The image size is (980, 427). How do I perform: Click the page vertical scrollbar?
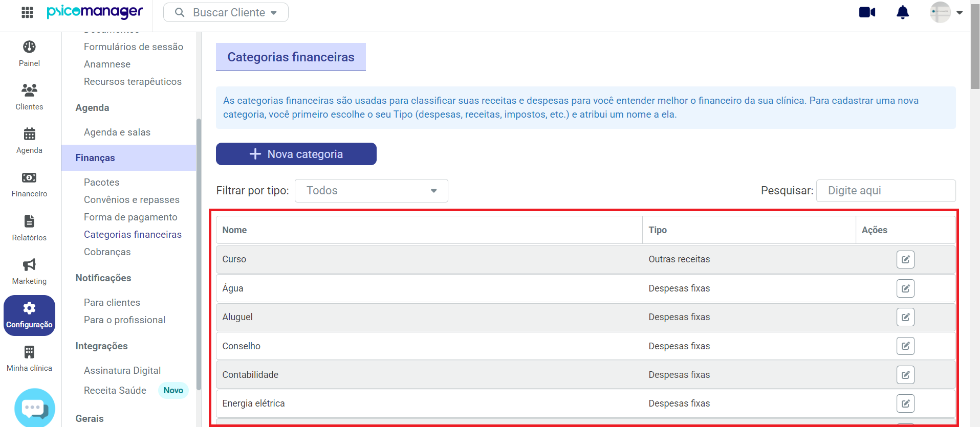pyautogui.click(x=975, y=47)
